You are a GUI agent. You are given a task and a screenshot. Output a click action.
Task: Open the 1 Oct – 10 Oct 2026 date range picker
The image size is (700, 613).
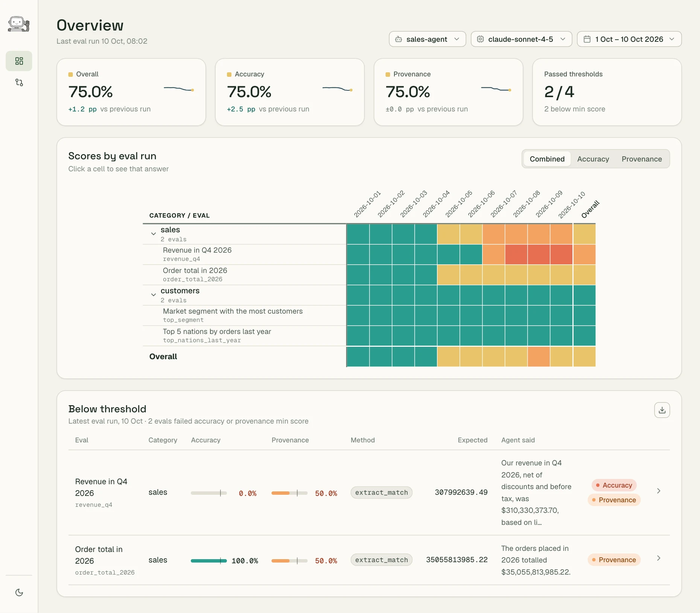point(629,39)
